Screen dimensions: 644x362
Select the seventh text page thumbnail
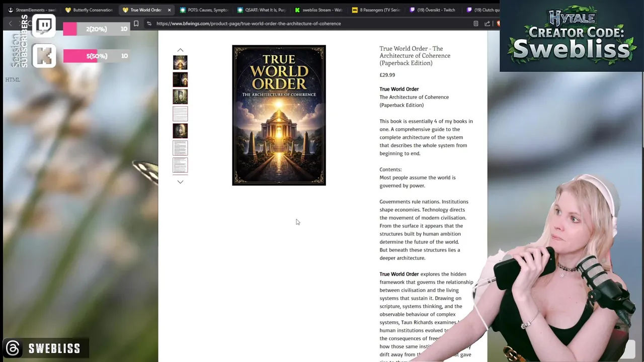tap(180, 165)
